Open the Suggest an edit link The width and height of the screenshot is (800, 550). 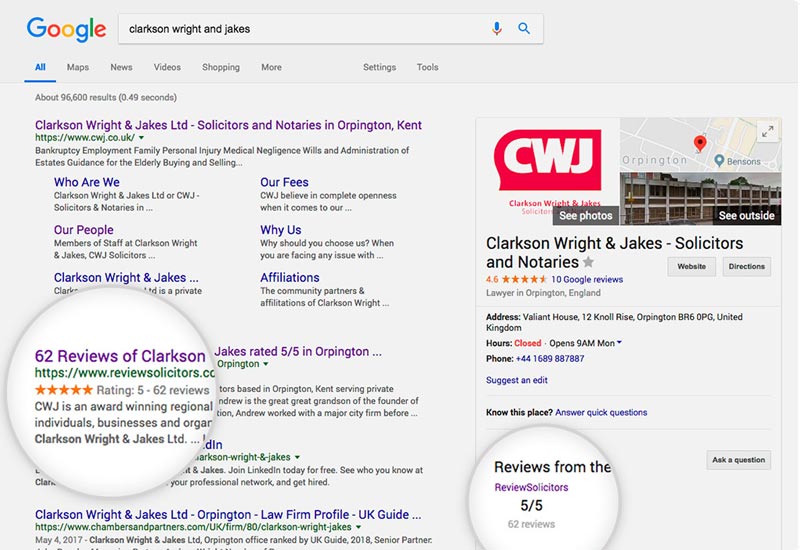point(516,381)
